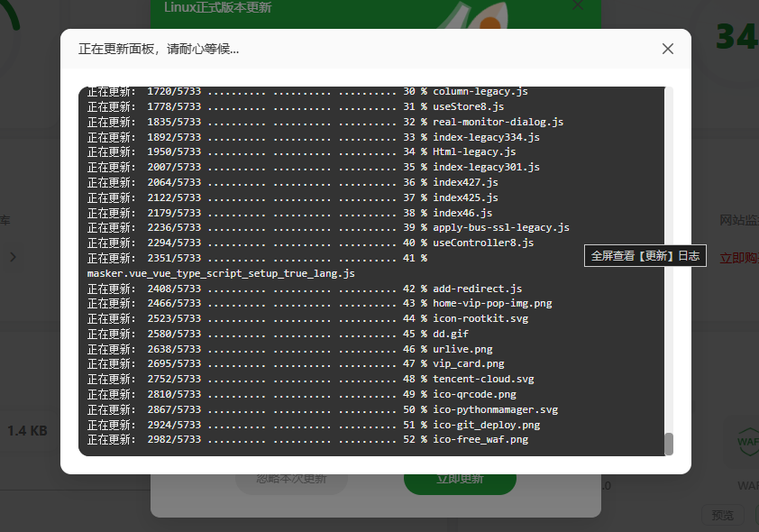Click log line useController8.js

click(310, 243)
